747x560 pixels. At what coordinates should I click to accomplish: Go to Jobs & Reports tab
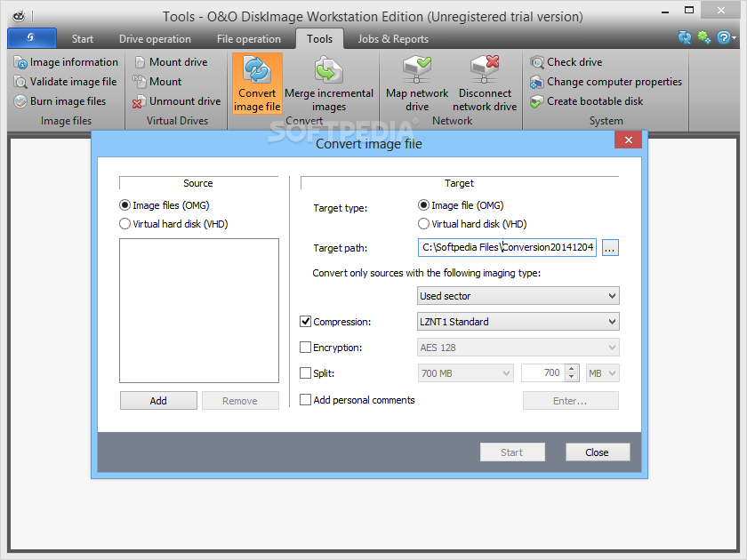point(393,39)
